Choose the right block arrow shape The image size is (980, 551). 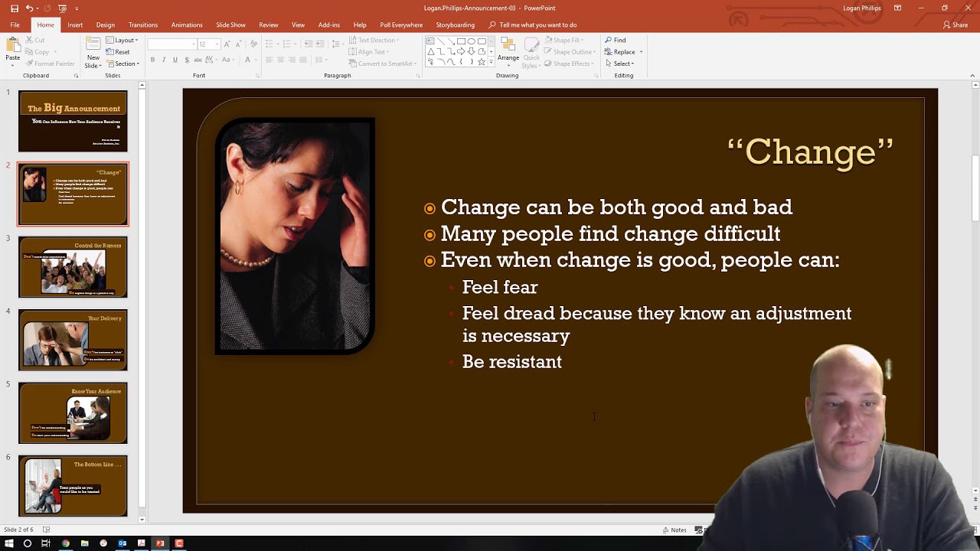point(461,52)
